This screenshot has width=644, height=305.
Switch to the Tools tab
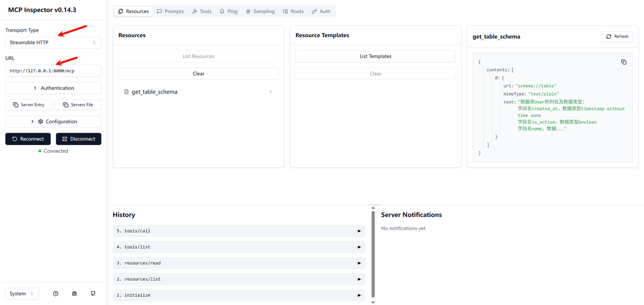201,11
